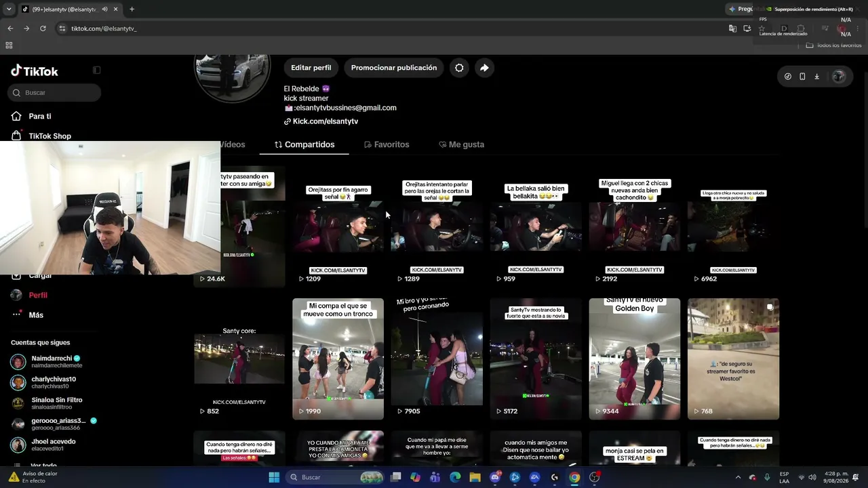Reload the page with the refresh icon
The height and width of the screenshot is (488, 868).
[43, 28]
